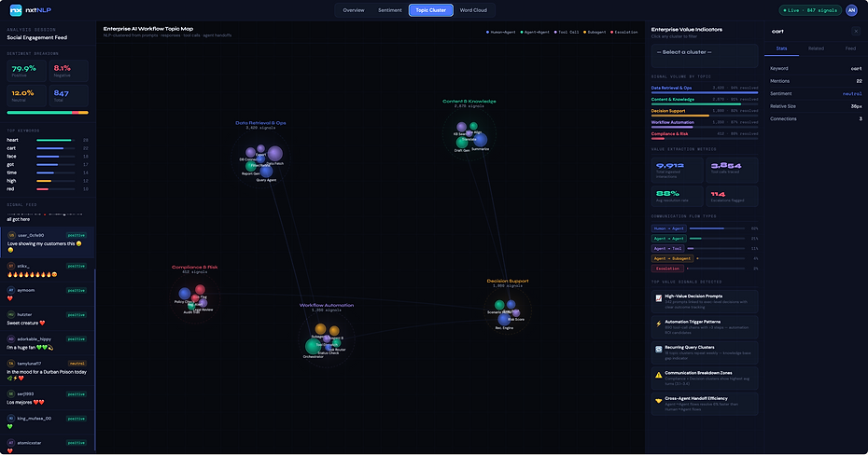Click the Compliance & Risk cluster label

195,267
